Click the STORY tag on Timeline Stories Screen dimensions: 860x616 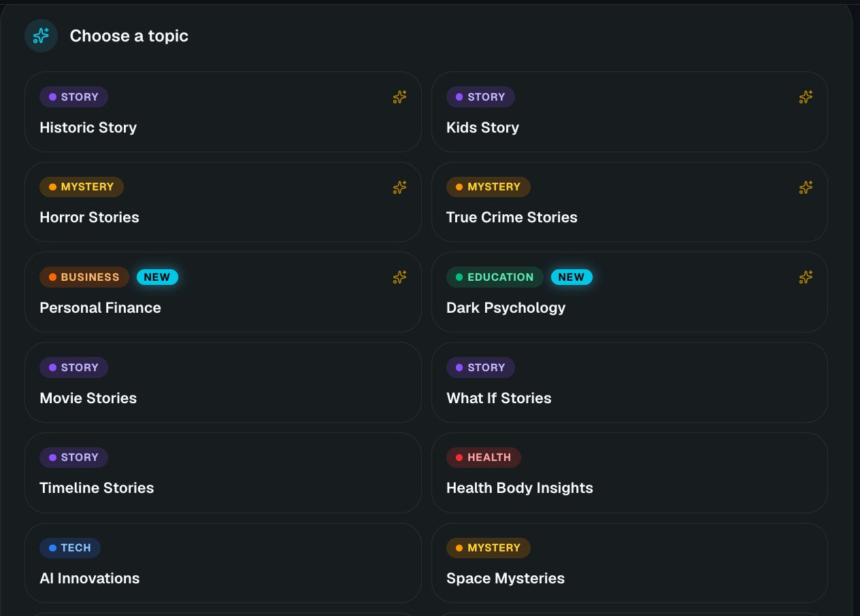click(x=73, y=458)
